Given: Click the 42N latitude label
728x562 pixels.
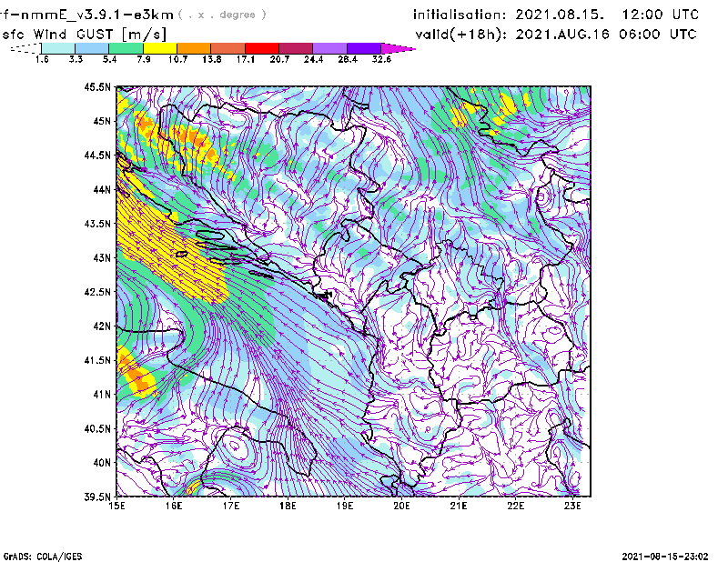Looking at the screenshot, I should click(x=102, y=326).
